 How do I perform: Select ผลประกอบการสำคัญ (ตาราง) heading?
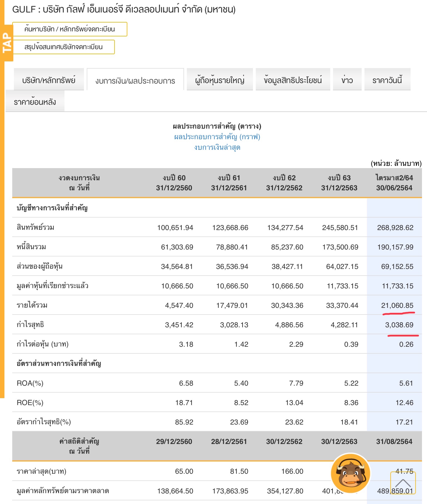(217, 126)
